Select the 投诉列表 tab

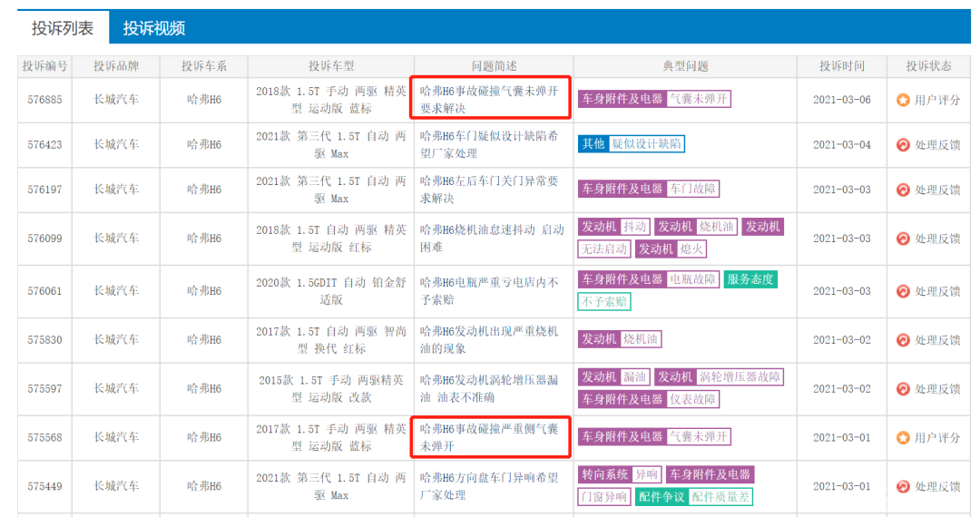pos(63,28)
